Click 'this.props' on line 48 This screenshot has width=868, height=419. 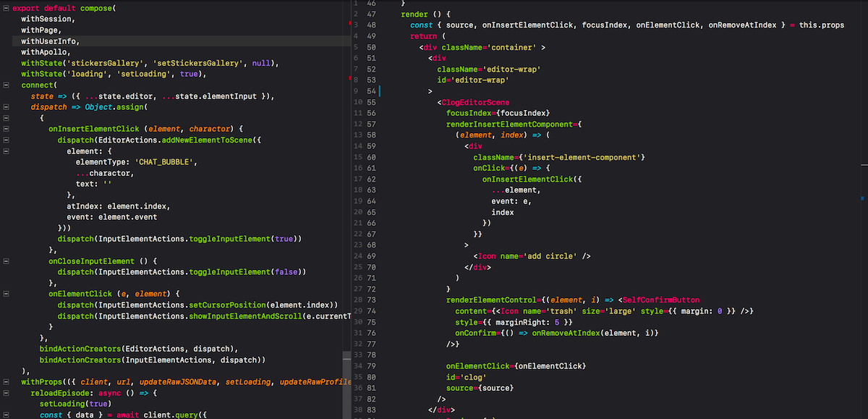tap(822, 25)
